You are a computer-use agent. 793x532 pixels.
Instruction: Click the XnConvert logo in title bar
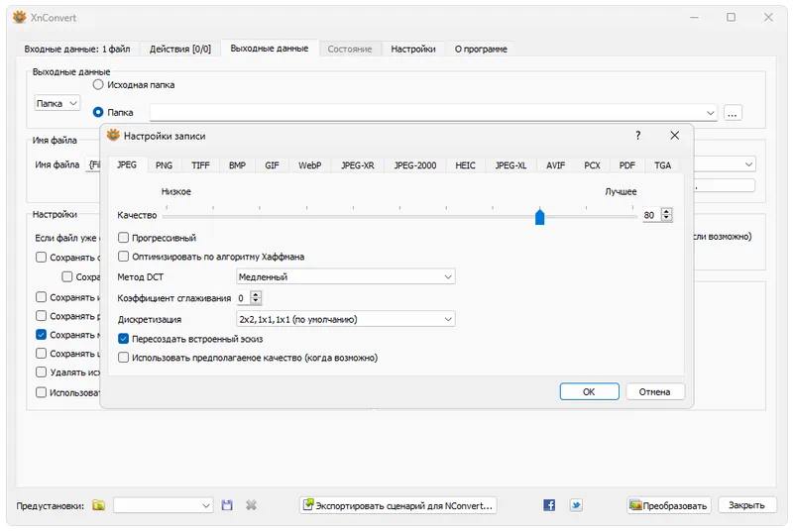tap(19, 17)
